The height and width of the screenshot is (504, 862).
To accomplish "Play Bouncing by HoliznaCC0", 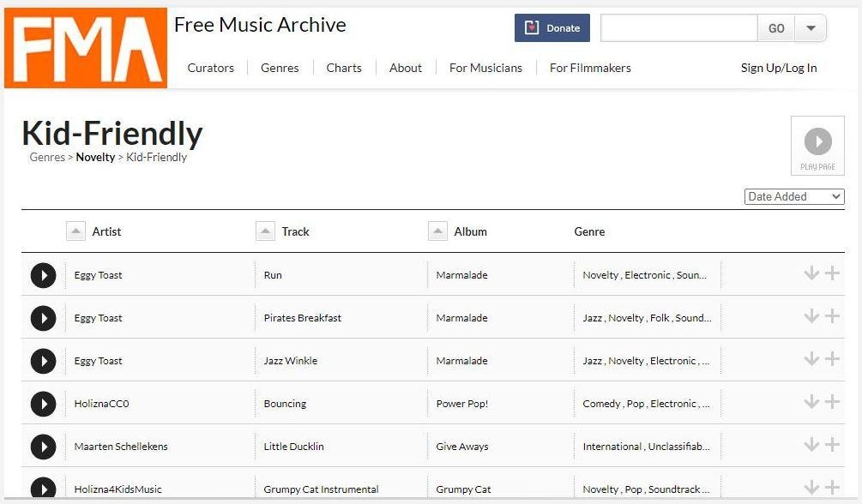I will (x=43, y=404).
